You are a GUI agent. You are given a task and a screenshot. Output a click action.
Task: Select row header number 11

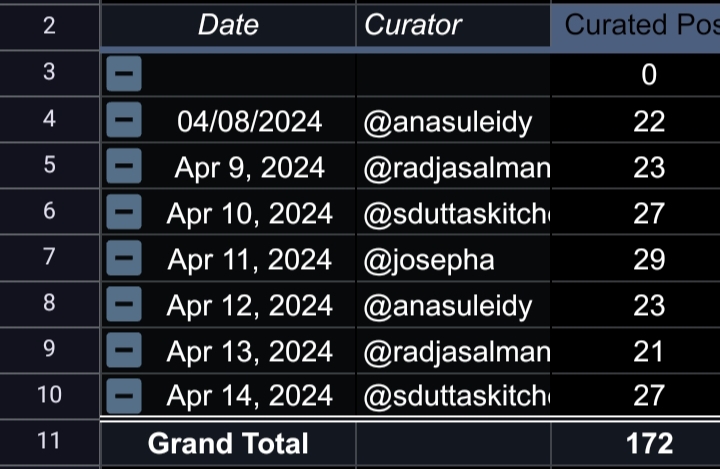click(49, 441)
